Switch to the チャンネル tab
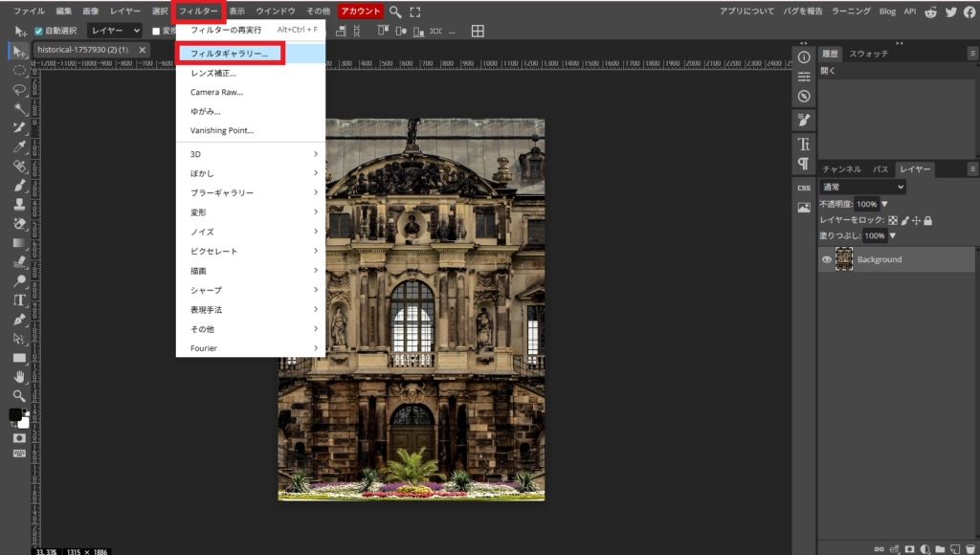This screenshot has width=980, height=555. click(841, 169)
